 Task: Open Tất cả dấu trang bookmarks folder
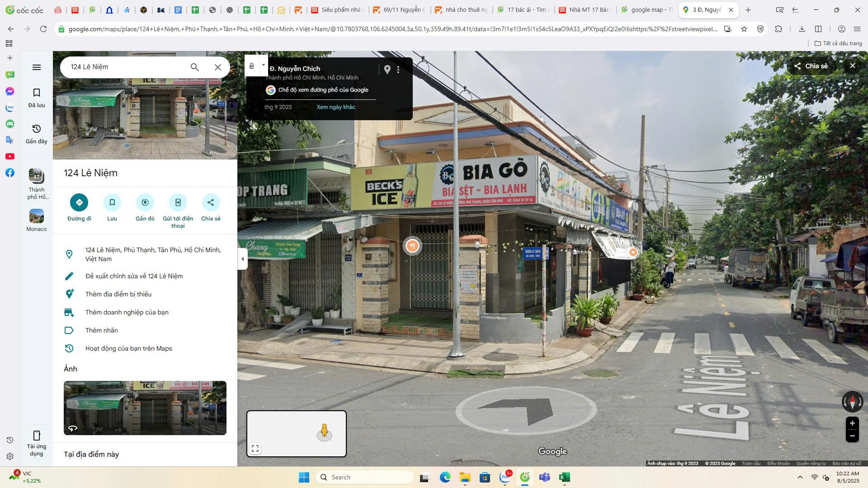point(838,43)
